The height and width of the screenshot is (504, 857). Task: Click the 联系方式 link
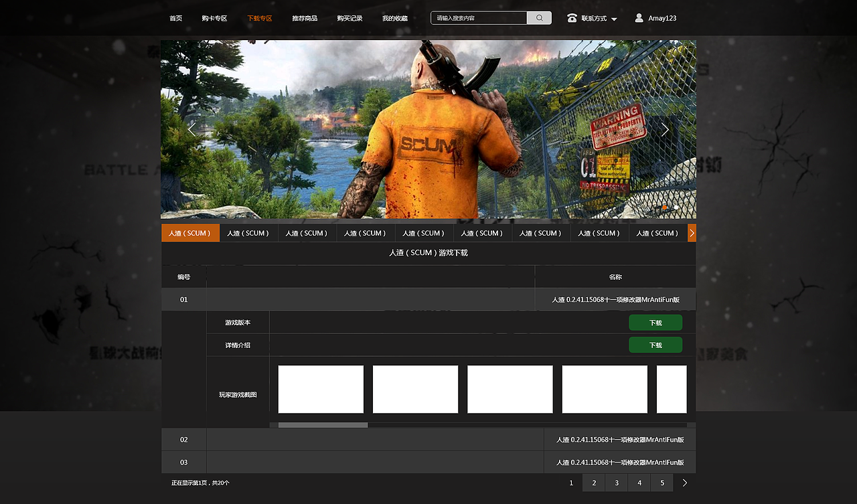pyautogui.click(x=594, y=18)
